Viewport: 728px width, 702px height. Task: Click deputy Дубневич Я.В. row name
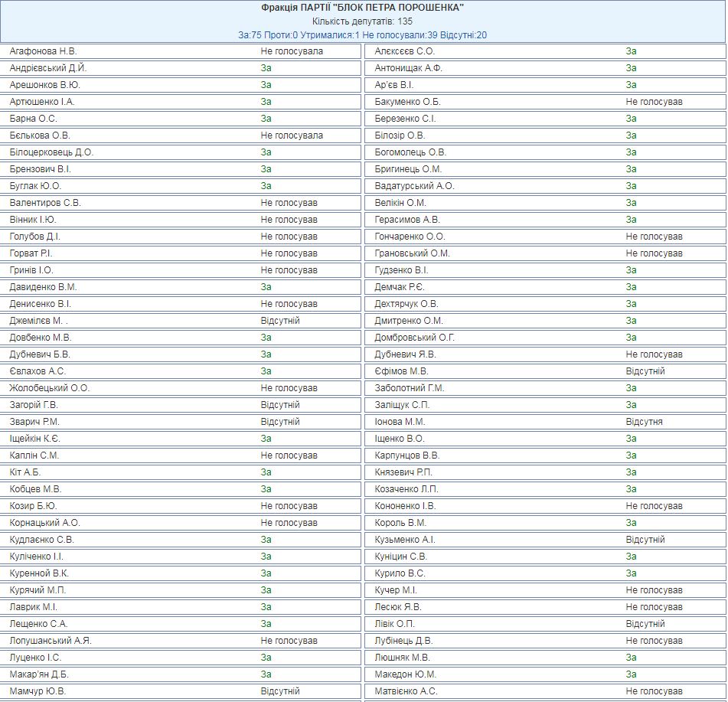pos(406,354)
